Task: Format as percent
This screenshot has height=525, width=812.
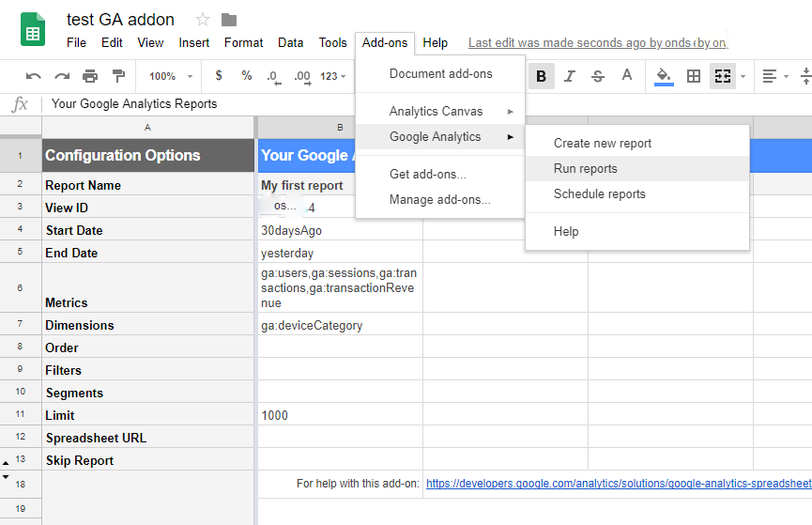Action: (247, 76)
